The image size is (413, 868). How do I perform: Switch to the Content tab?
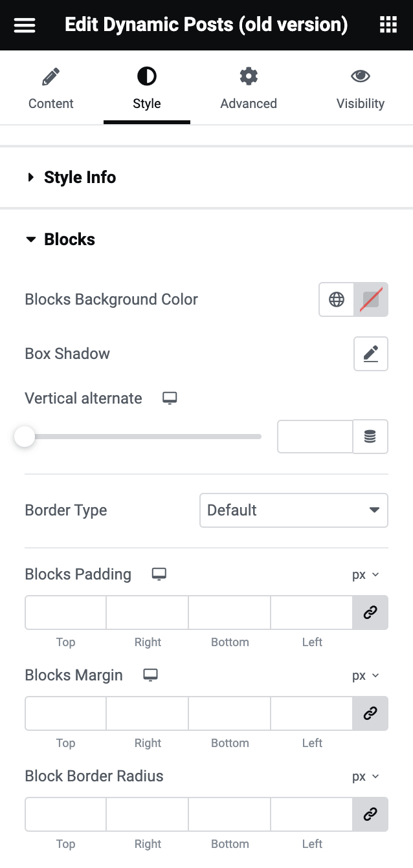[x=50, y=87]
